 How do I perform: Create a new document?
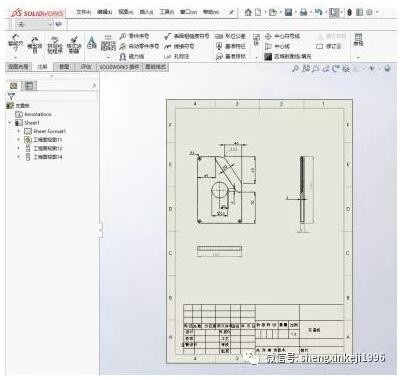coord(258,12)
